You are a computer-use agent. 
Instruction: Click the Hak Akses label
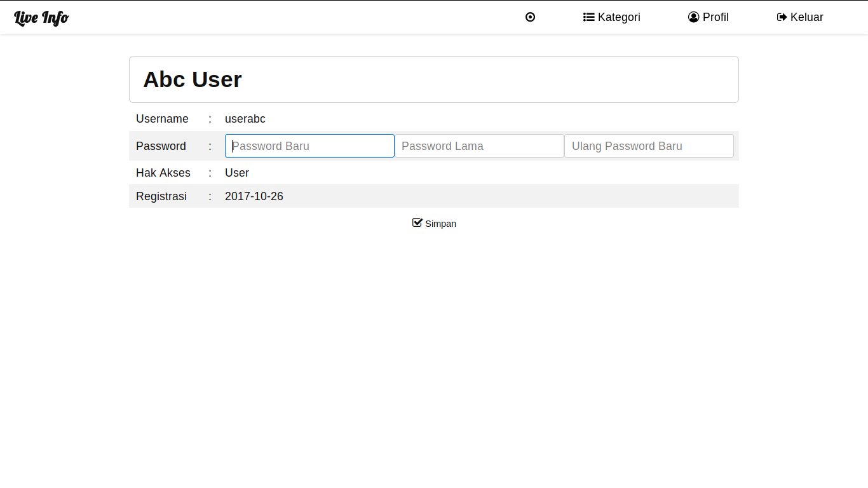click(x=163, y=173)
